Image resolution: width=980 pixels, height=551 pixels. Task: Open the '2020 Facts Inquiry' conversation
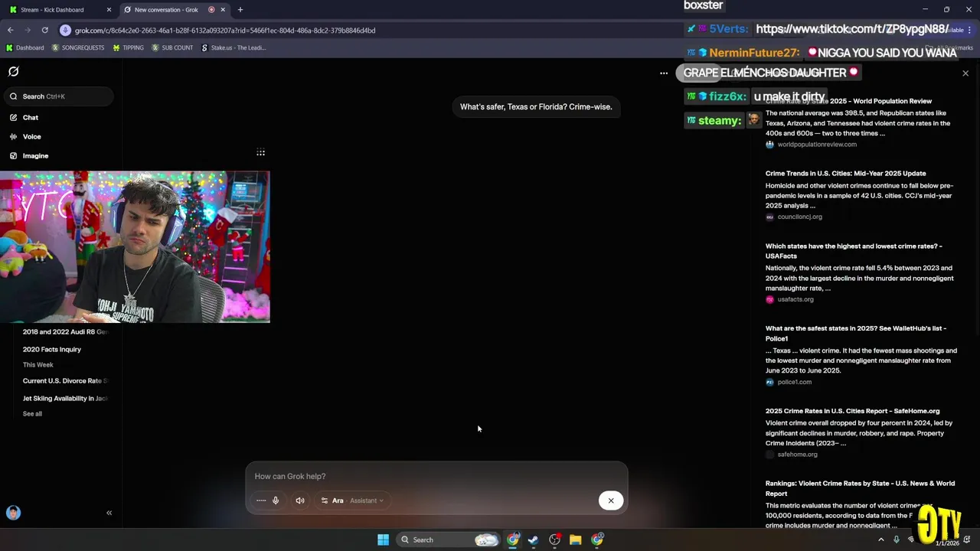pos(52,350)
